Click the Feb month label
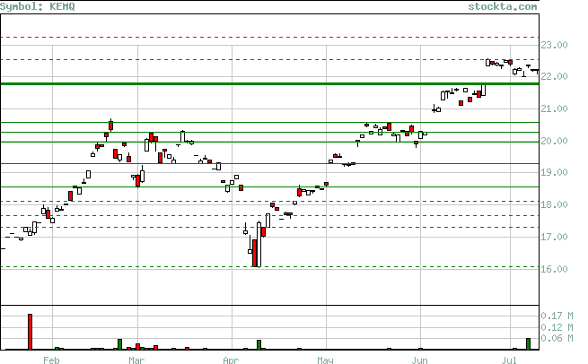This screenshot has width=588, height=364. [x=51, y=360]
